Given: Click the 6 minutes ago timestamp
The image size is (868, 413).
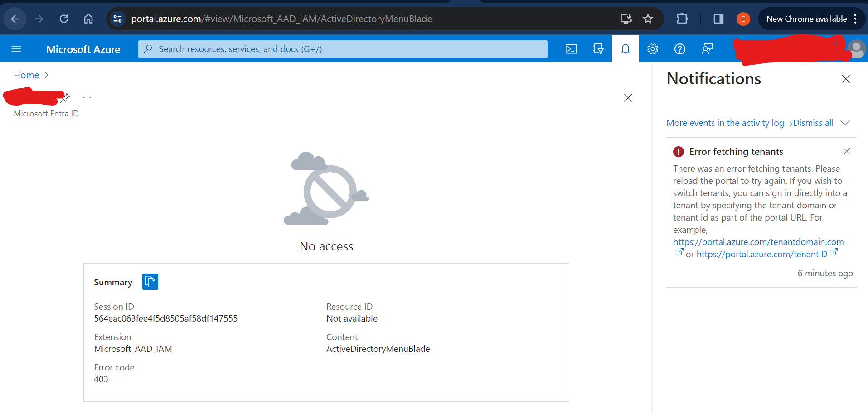Looking at the screenshot, I should [x=825, y=274].
